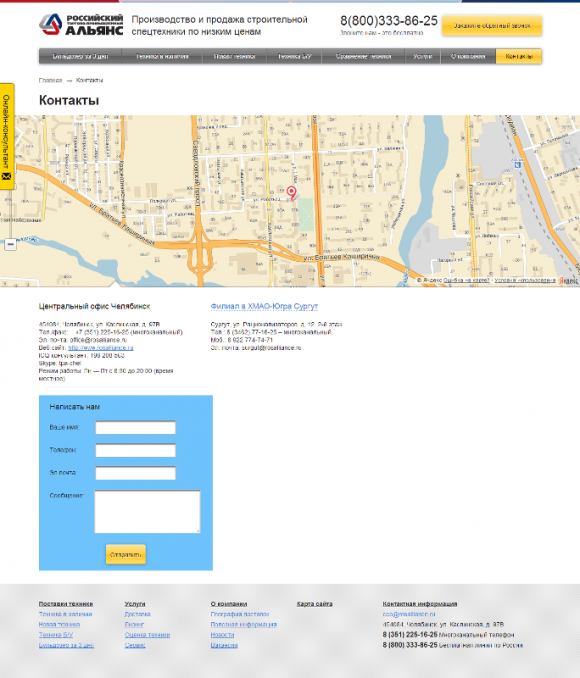The image size is (580, 678).
Task: Click the Отправить button in the form
Action: coord(125,554)
